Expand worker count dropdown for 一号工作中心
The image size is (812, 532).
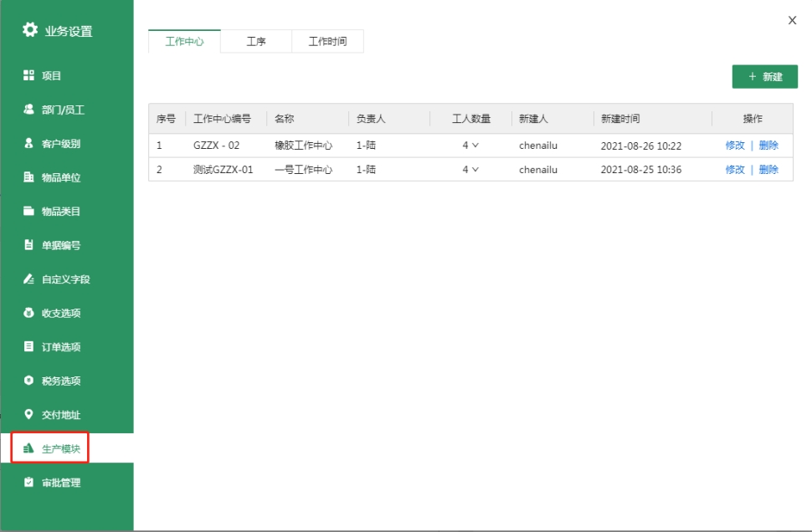point(475,170)
